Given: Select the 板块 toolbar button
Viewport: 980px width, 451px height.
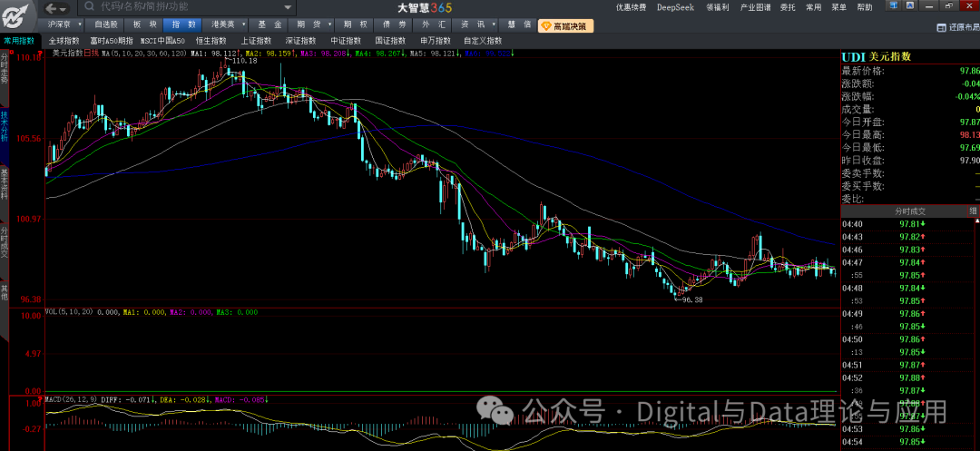Looking at the screenshot, I should pyautogui.click(x=144, y=25).
